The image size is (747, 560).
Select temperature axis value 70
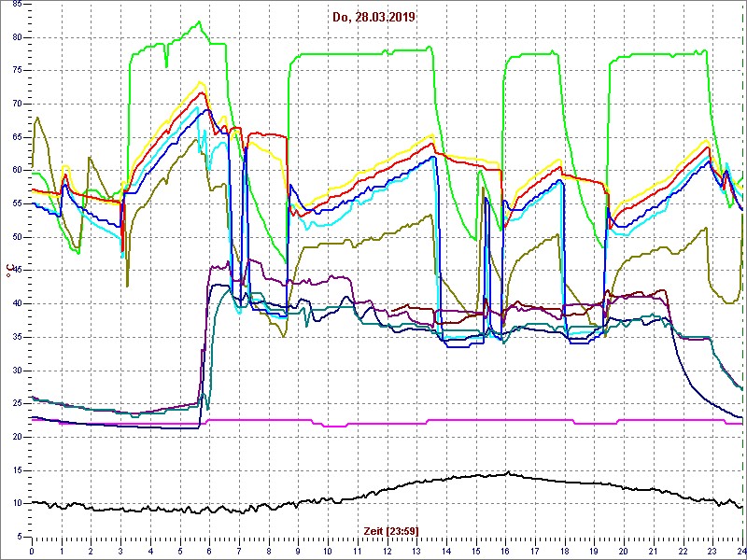click(x=16, y=105)
